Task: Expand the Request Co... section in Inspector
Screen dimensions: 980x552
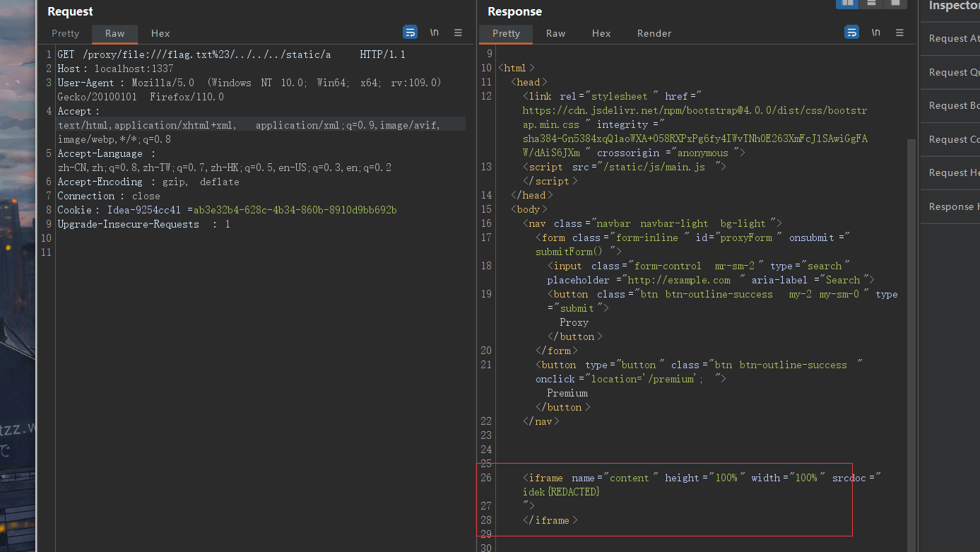Action: [x=950, y=139]
